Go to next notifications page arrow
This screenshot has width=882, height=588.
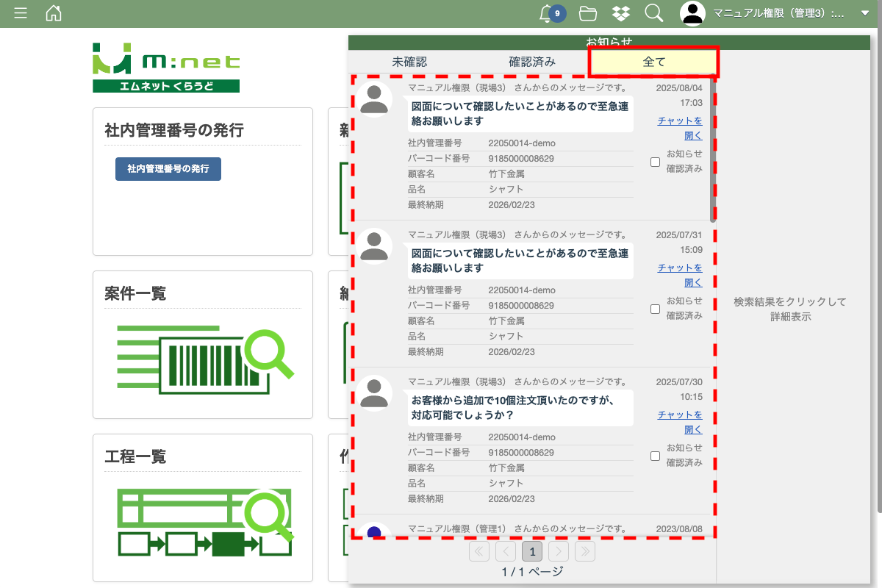[x=559, y=551]
